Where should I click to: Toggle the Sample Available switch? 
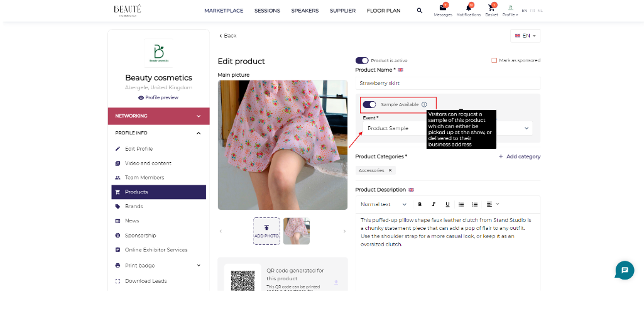369,104
